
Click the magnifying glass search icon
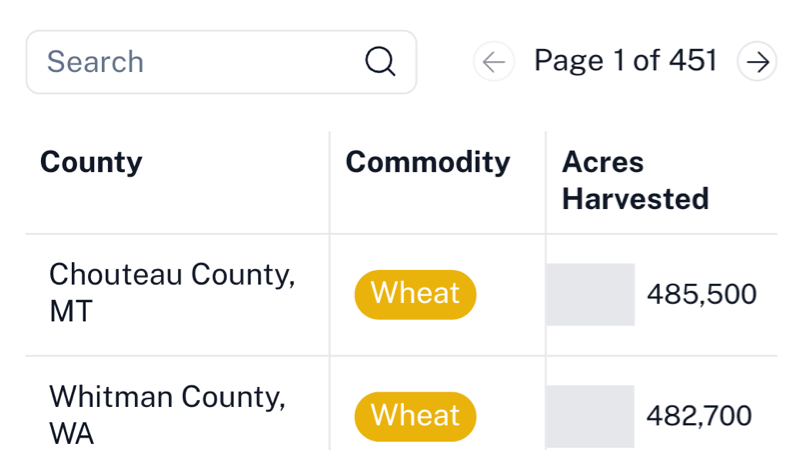[x=380, y=62]
